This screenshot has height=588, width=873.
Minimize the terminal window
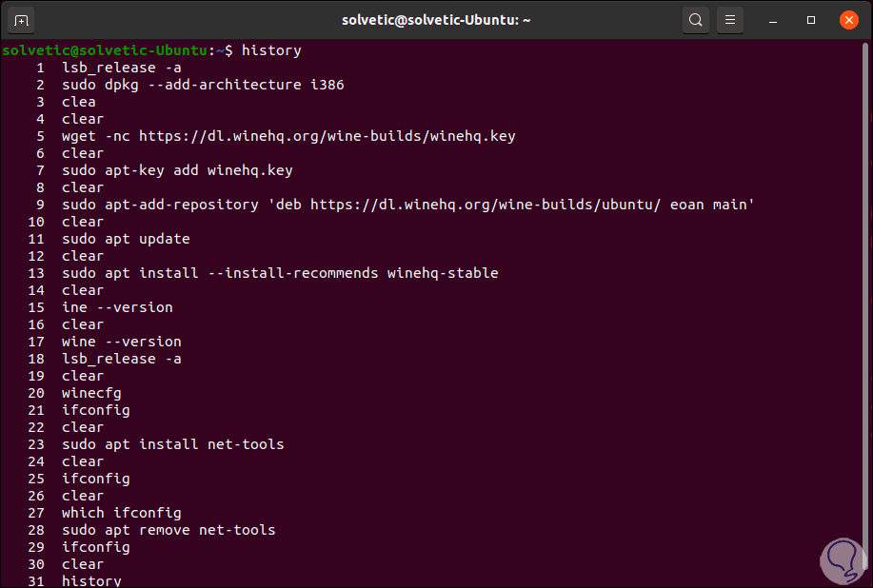[x=778, y=20]
